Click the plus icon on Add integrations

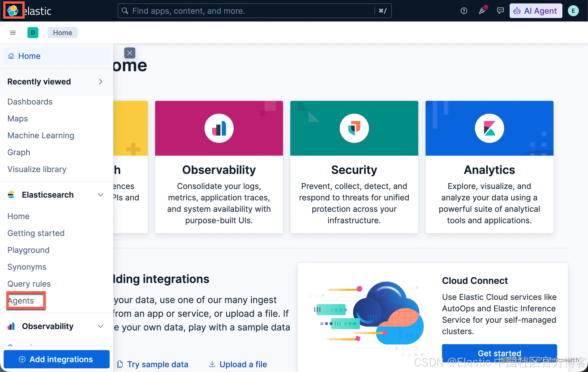point(22,359)
